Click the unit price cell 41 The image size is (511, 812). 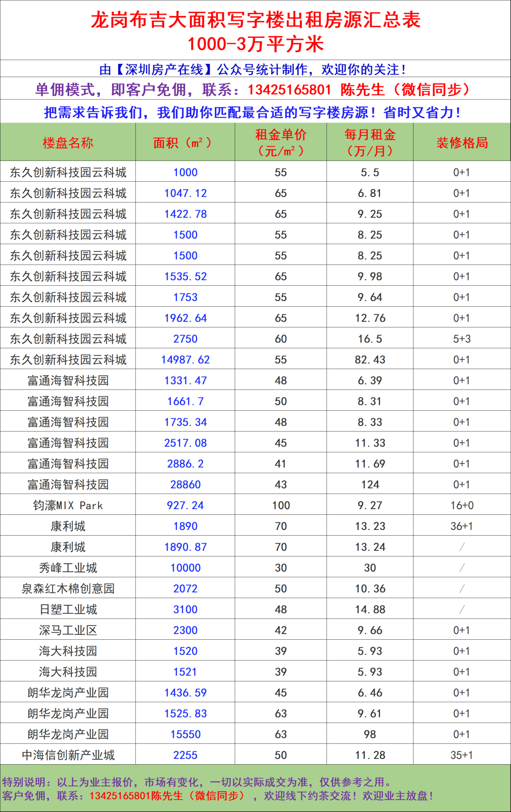(281, 464)
